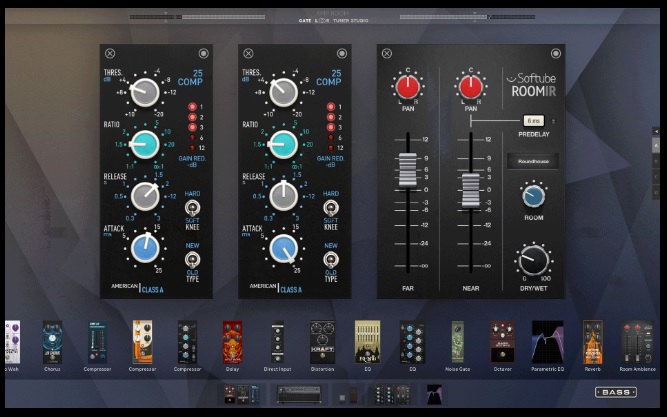Click the DRY/WET knob
667x417 pixels.
[533, 260]
